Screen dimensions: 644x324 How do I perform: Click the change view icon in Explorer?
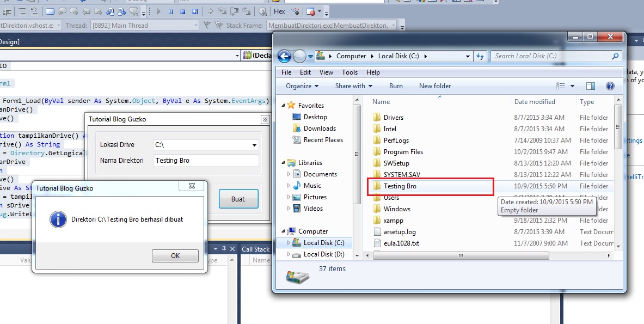[561, 86]
